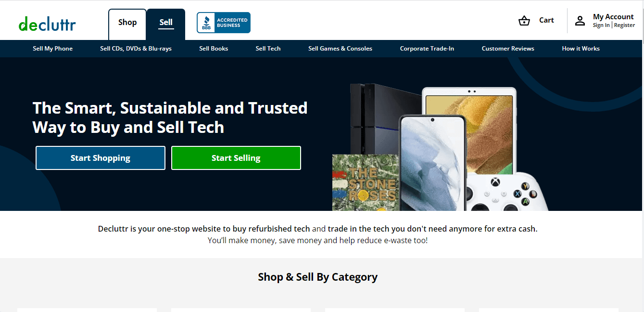Open Sell Games & Consoles
This screenshot has height=312, width=644.
point(341,49)
